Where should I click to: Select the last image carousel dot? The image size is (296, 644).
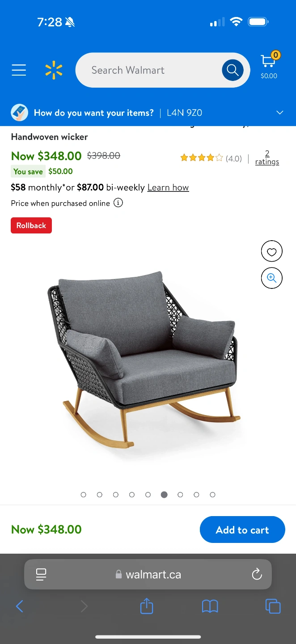click(x=212, y=495)
